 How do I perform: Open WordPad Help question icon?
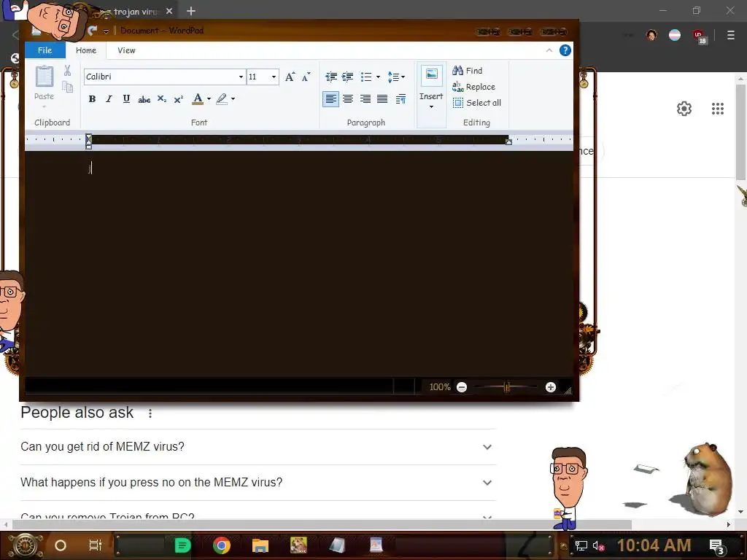click(565, 50)
